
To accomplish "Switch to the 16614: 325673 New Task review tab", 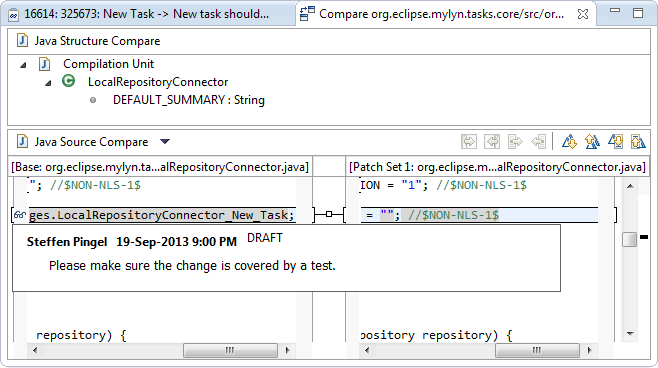I will (x=147, y=14).
